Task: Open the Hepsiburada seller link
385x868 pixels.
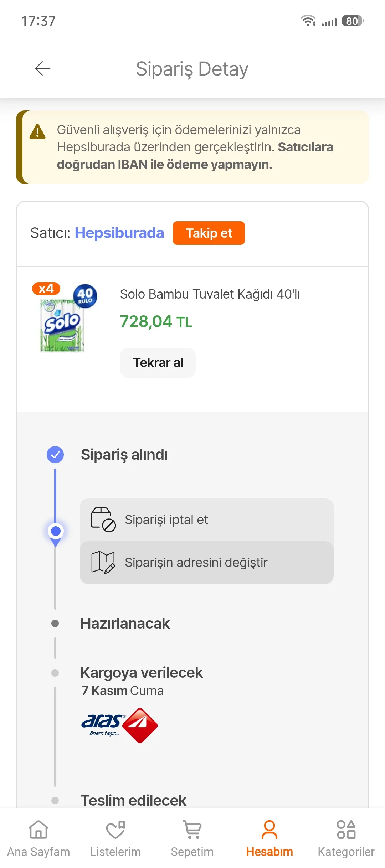Action: (x=119, y=233)
